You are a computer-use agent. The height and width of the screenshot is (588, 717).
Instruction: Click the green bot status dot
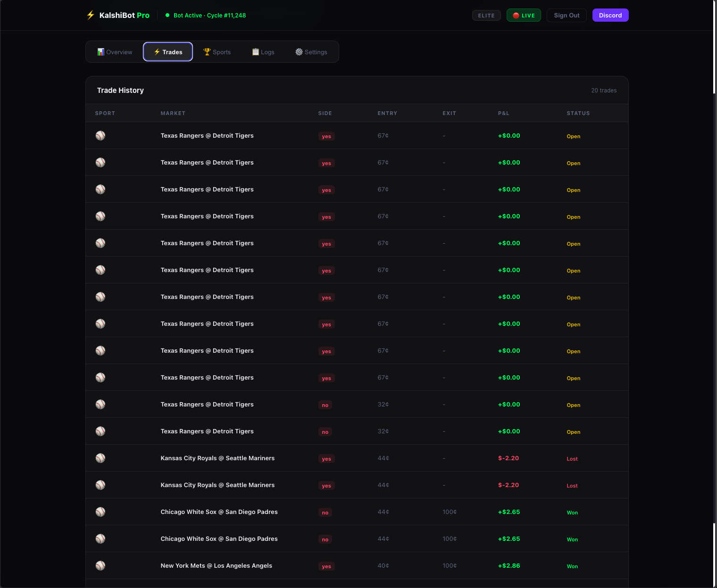click(x=167, y=15)
